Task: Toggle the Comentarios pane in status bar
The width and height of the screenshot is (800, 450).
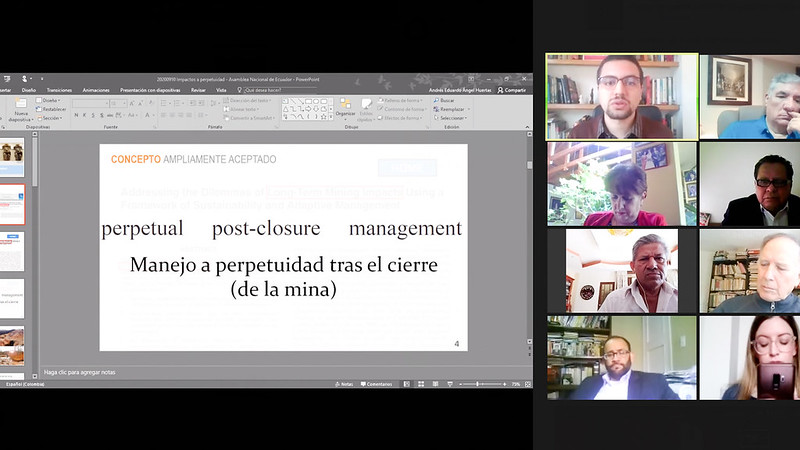Action: 377,384
